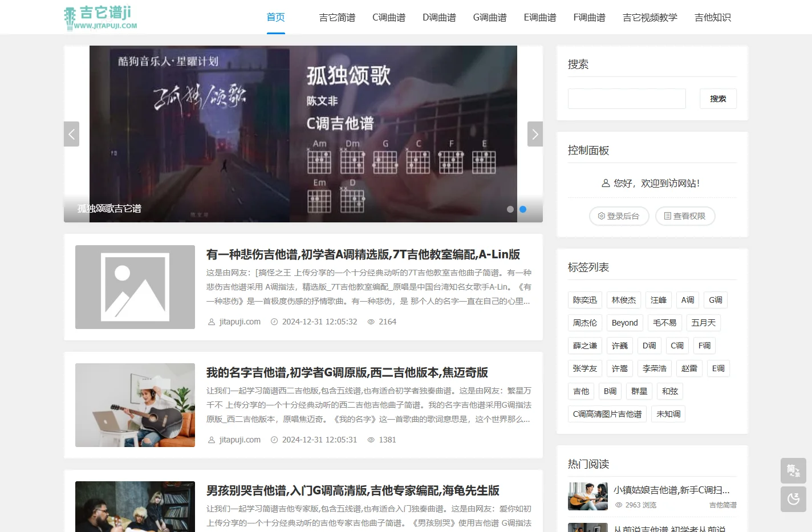This screenshot has height=532, width=812.
Task: Open D调曲谱 menu item
Action: click(x=439, y=18)
